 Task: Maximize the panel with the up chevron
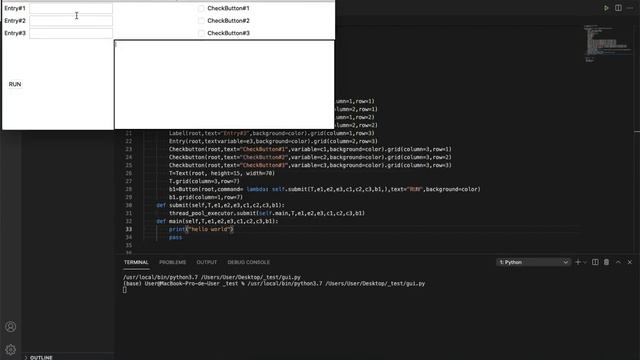tap(618, 262)
